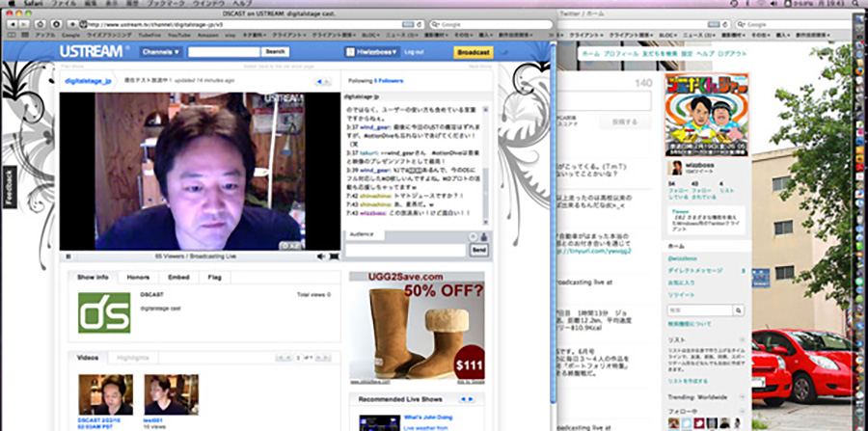This screenshot has height=431, width=868.
Task: Click the reload icon in the Ustream address bar
Action: coord(420,24)
